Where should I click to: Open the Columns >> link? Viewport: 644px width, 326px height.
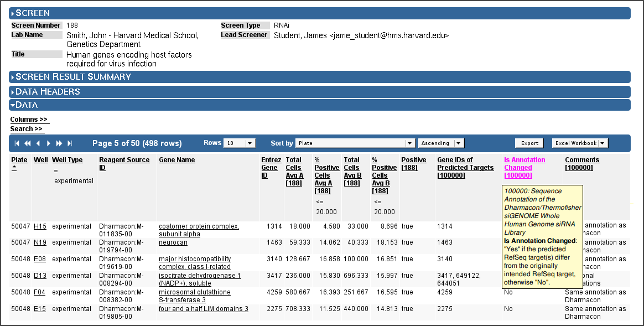(29, 120)
